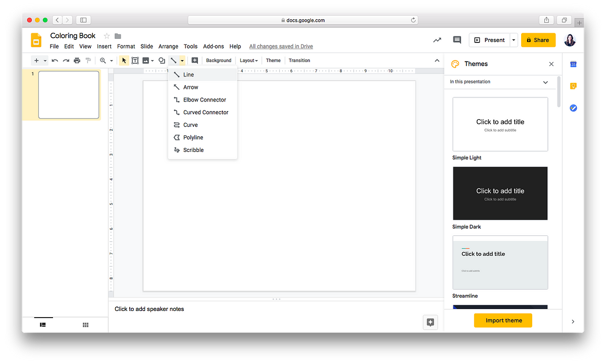The image size is (606, 364).
Task: Click the insert image icon
Action: pos(145,61)
